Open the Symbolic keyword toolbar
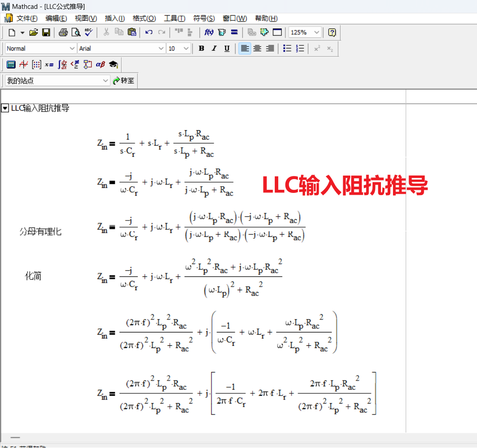The width and height of the screenshot is (477, 448). [x=113, y=64]
